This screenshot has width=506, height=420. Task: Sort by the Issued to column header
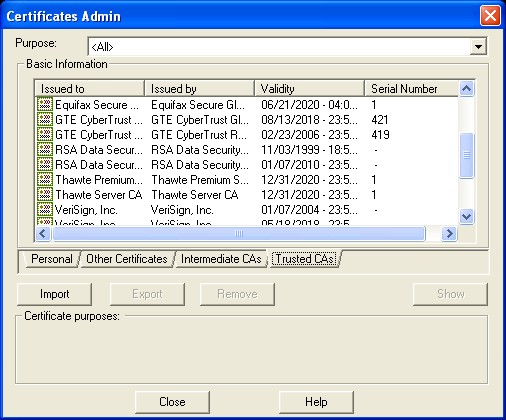[89, 89]
